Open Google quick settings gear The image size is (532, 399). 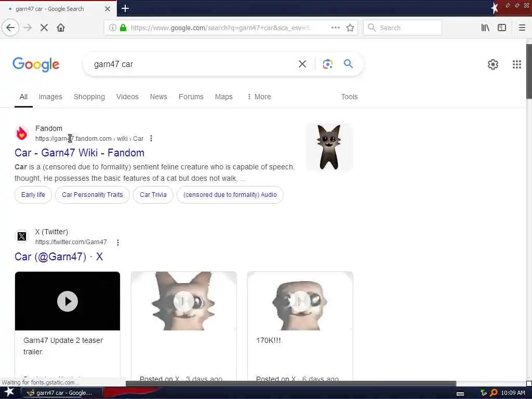pyautogui.click(x=493, y=64)
